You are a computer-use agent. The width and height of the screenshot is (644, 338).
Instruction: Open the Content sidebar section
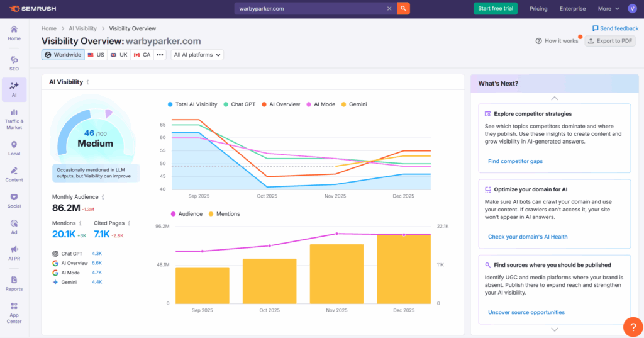pos(14,175)
